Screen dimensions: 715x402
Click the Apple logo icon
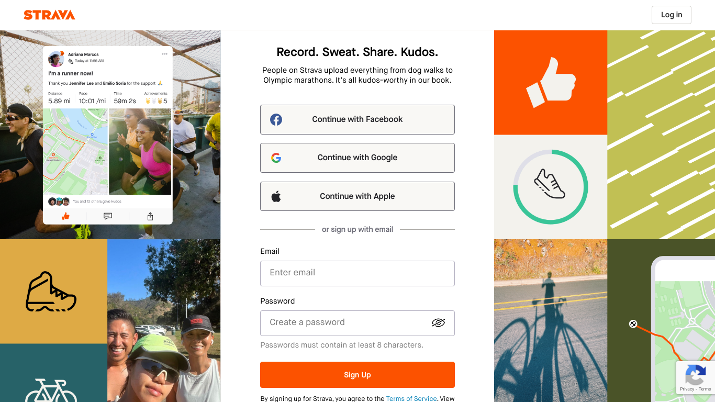276,196
